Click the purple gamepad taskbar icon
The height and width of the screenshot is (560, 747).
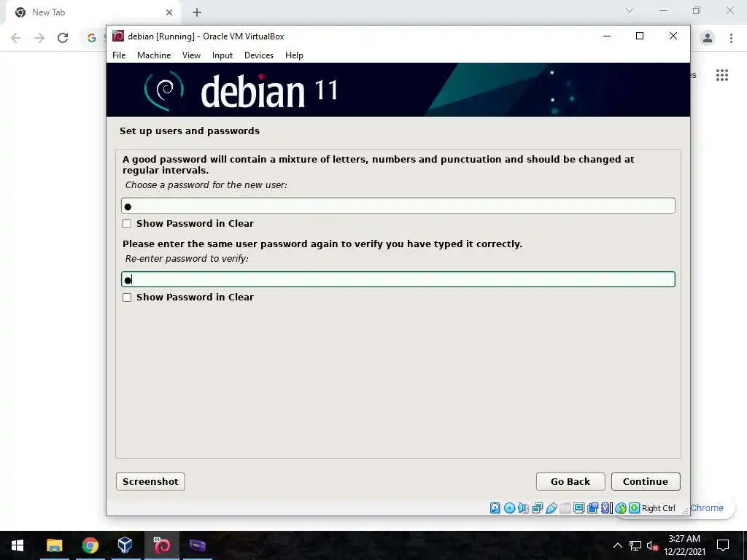pos(197,545)
